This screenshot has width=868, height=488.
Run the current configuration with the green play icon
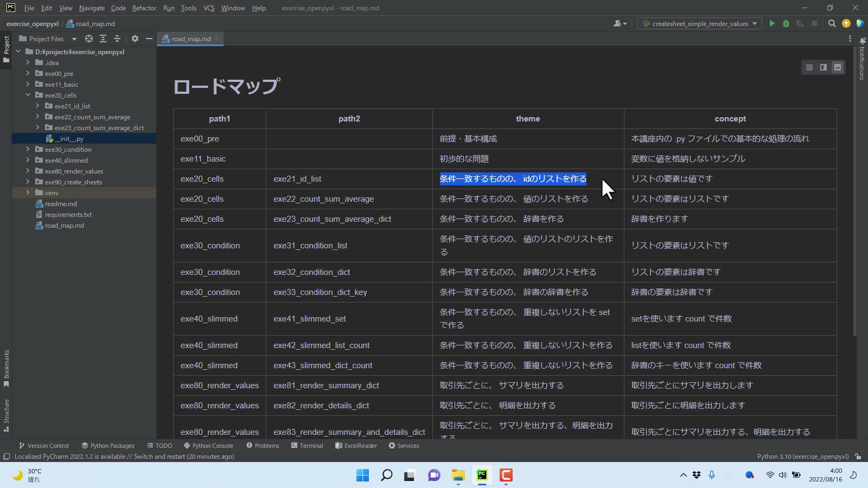[x=772, y=23]
